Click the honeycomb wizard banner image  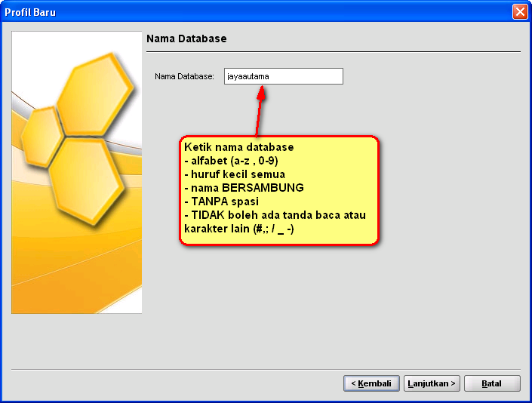pos(77,172)
